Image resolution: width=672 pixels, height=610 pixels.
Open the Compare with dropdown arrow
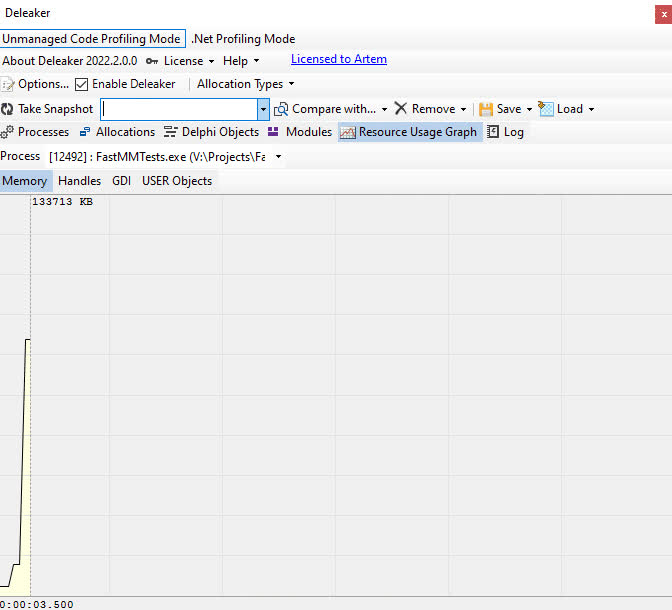coord(384,109)
